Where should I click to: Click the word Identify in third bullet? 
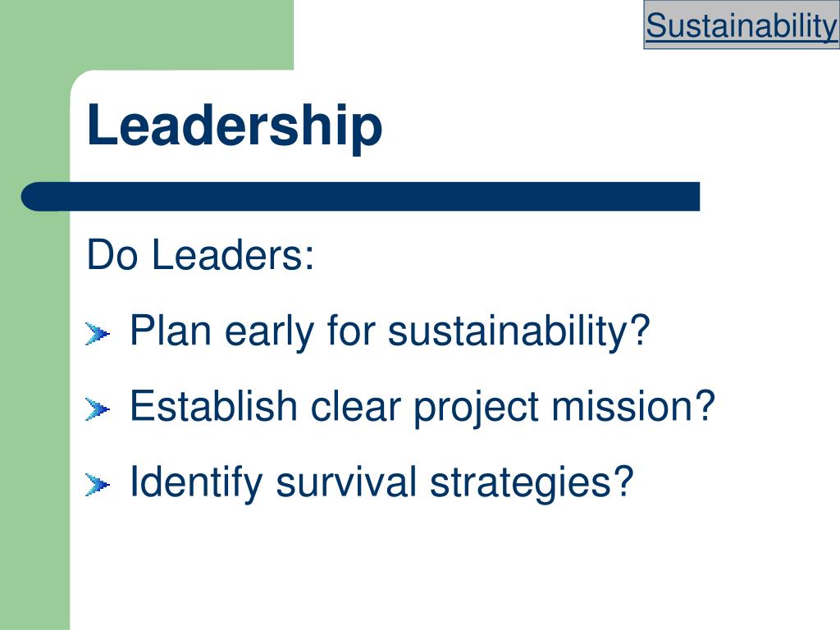pos(197,482)
